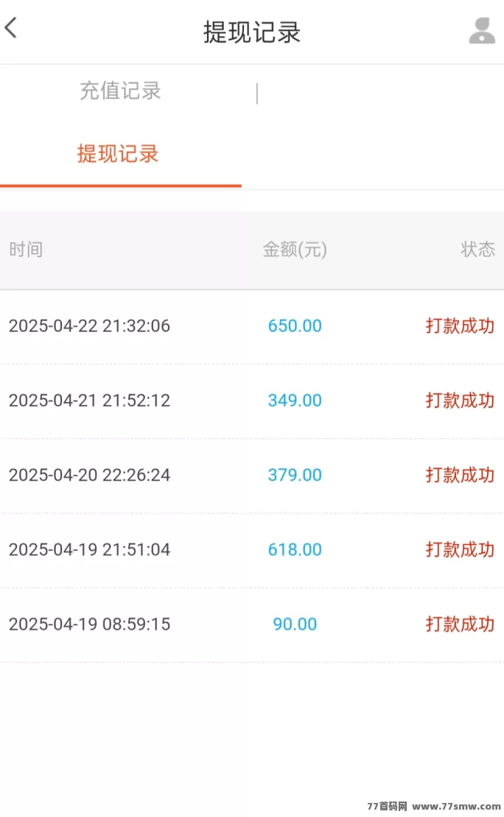Tap the back navigation chevron
The image size is (504, 817).
pos(12,28)
